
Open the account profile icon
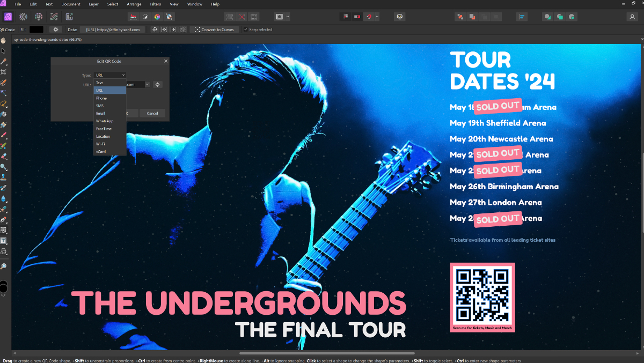click(x=632, y=17)
